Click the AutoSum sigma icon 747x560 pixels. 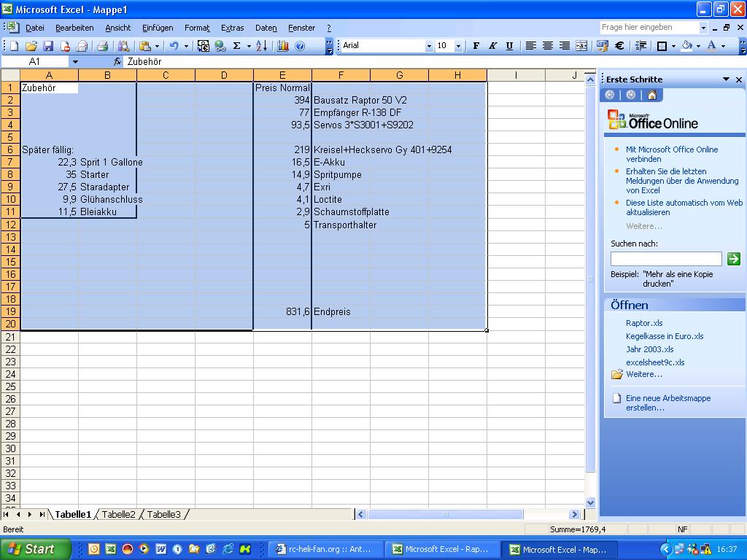click(x=236, y=46)
